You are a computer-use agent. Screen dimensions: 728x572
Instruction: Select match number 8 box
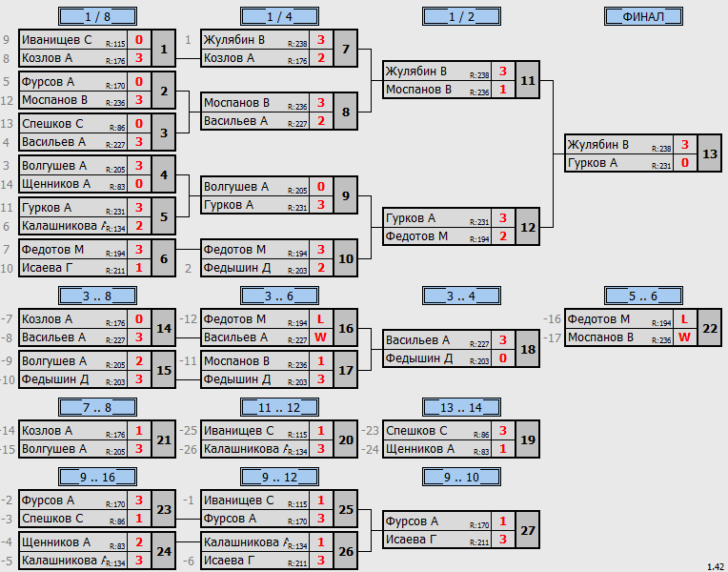click(x=346, y=112)
